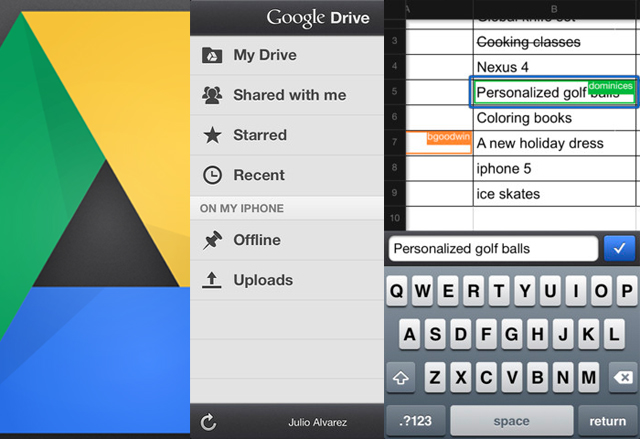Viewport: 640px width, 439px height.
Task: Refresh the Google Drive list
Action: pyautogui.click(x=208, y=422)
